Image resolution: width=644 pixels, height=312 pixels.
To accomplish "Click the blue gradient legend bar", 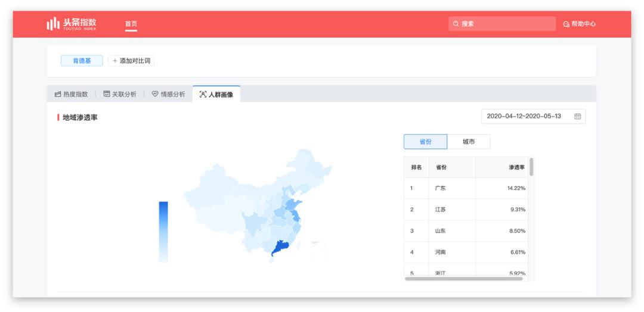I will [163, 232].
